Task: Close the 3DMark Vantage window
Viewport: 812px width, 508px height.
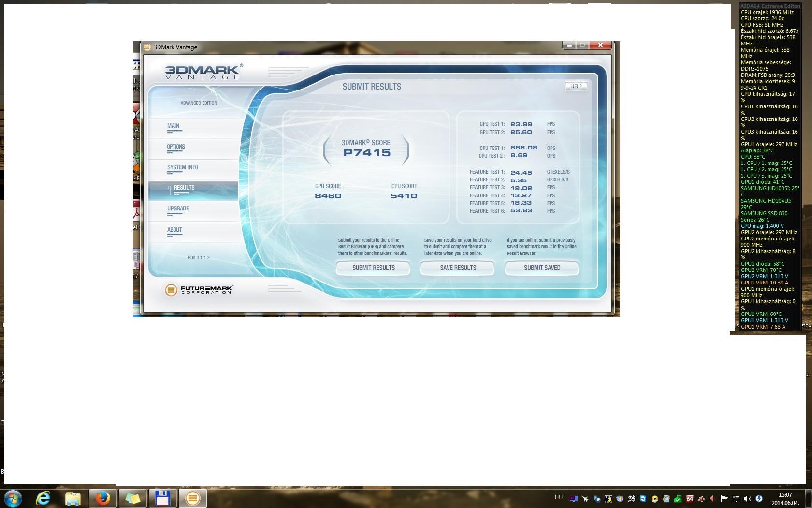Action: point(600,45)
